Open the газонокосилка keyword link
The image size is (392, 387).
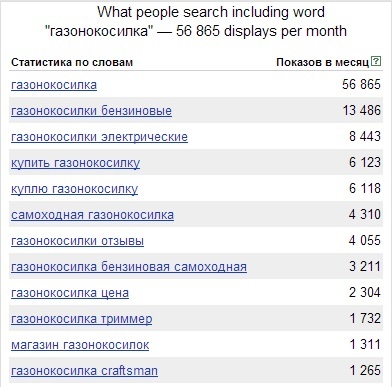(54, 85)
